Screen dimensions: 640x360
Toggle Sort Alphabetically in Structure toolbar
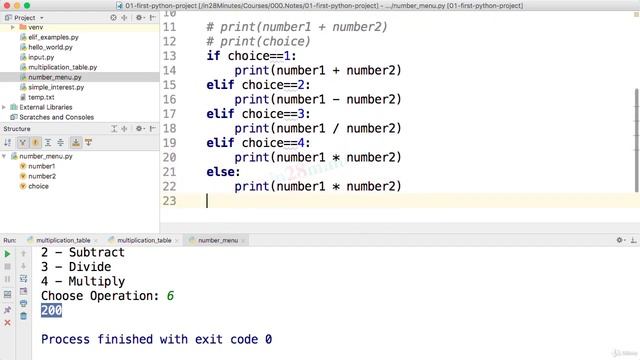tap(7, 142)
